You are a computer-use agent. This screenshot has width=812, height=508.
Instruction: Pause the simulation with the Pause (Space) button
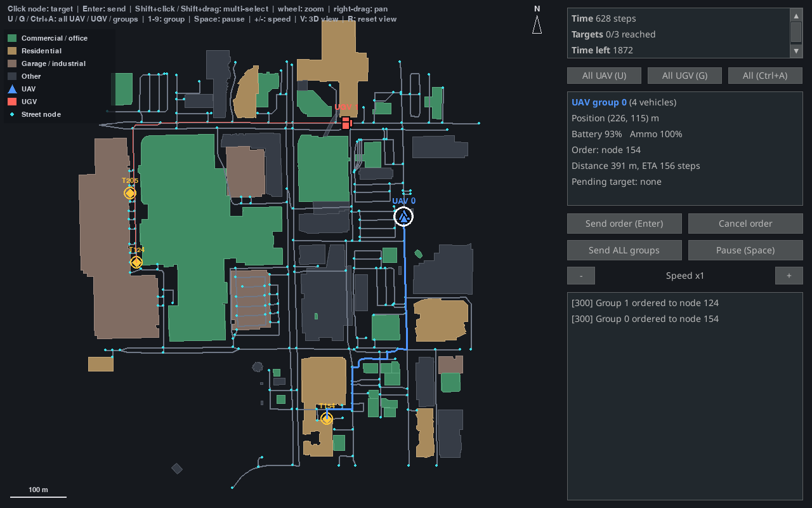[x=745, y=250]
